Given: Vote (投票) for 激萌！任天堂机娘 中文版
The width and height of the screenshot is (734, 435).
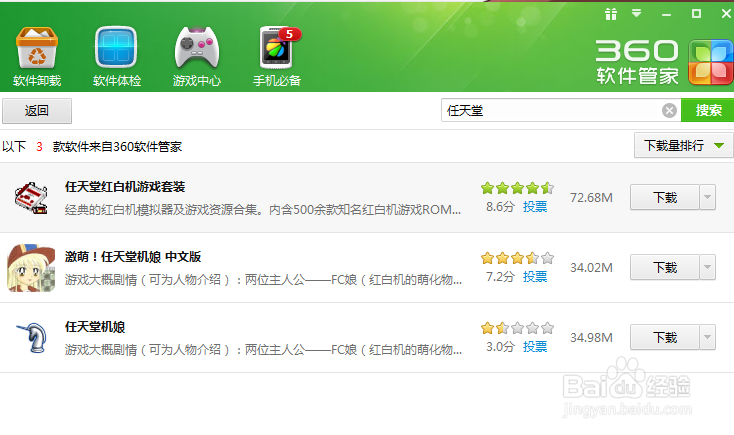Looking at the screenshot, I should coord(535,277).
